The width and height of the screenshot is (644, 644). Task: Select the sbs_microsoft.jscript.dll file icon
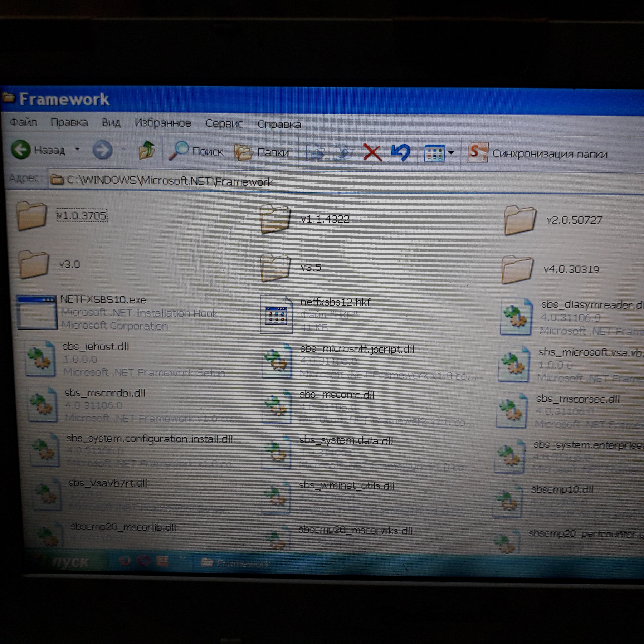click(277, 361)
